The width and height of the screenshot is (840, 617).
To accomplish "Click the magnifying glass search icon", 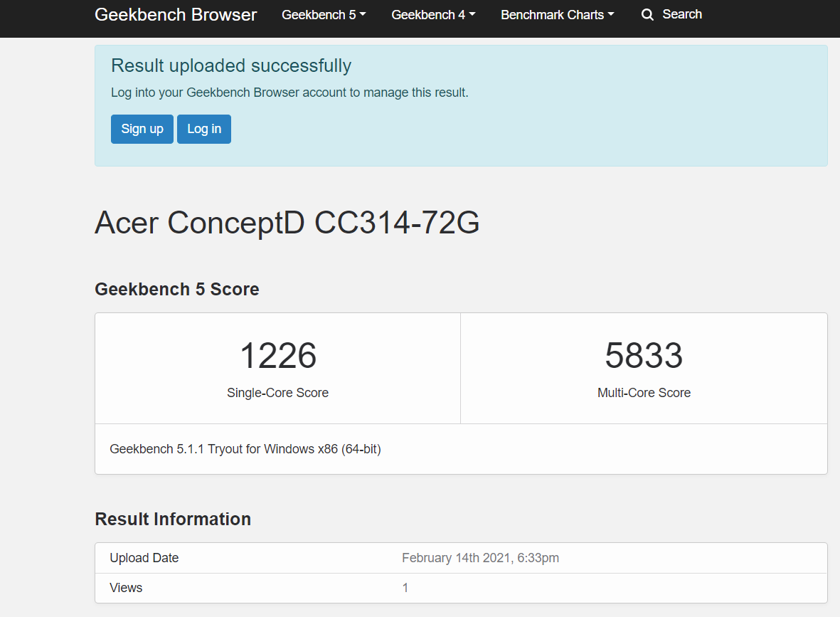I will 647,15.
